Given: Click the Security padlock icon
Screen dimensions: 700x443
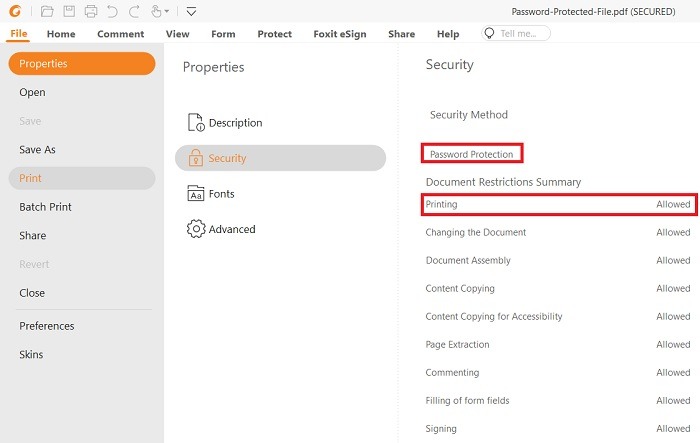Looking at the screenshot, I should pos(196,158).
